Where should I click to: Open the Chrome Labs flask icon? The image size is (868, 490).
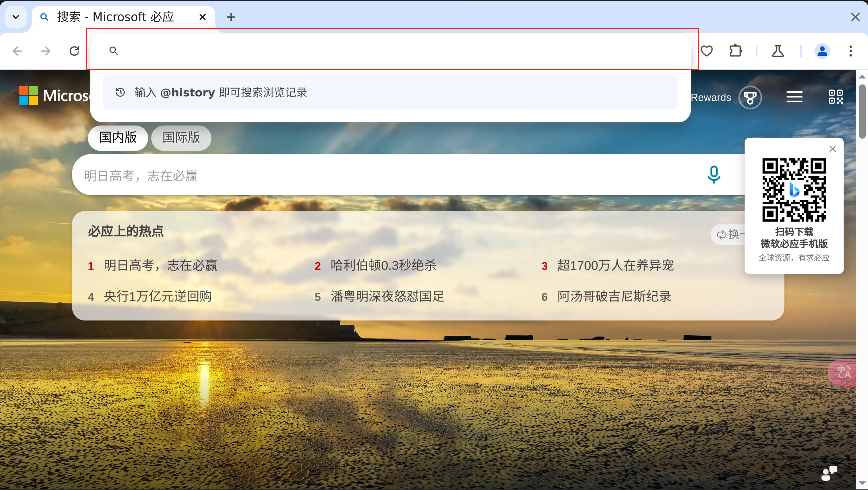point(778,51)
